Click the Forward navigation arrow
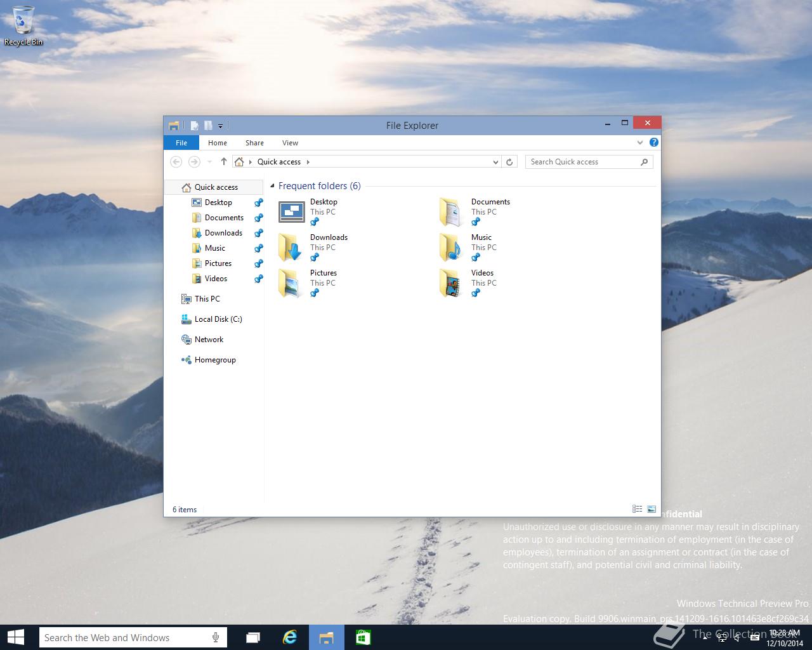Viewport: 812px width, 650px height. [x=194, y=162]
